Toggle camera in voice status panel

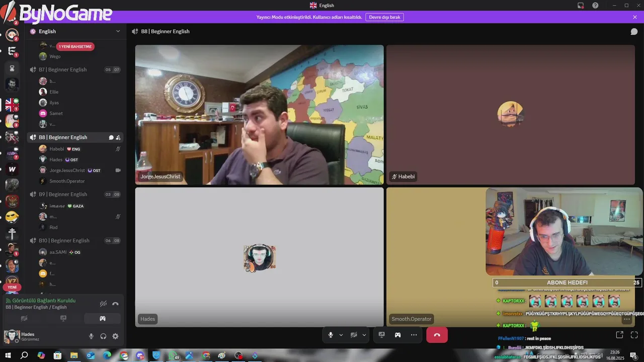coord(24,318)
